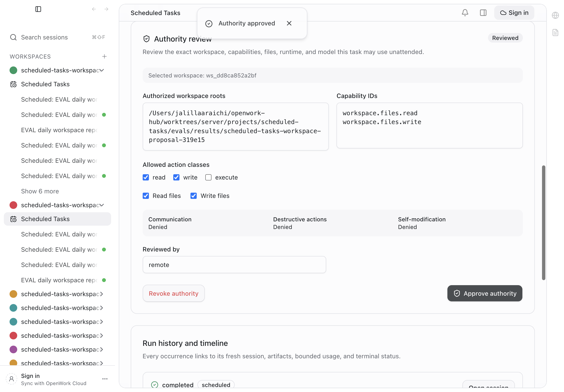
Task: Click the purple workspace color dot
Action: point(13,349)
